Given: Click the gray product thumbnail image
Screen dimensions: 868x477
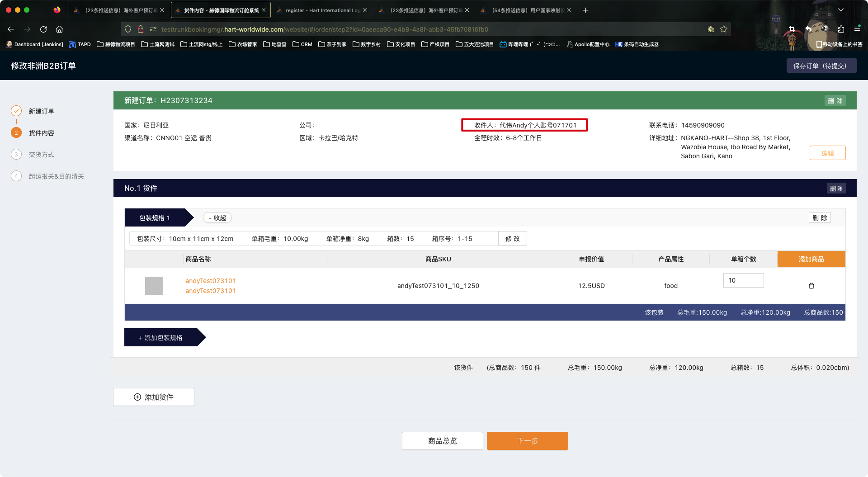Looking at the screenshot, I should 154,286.
